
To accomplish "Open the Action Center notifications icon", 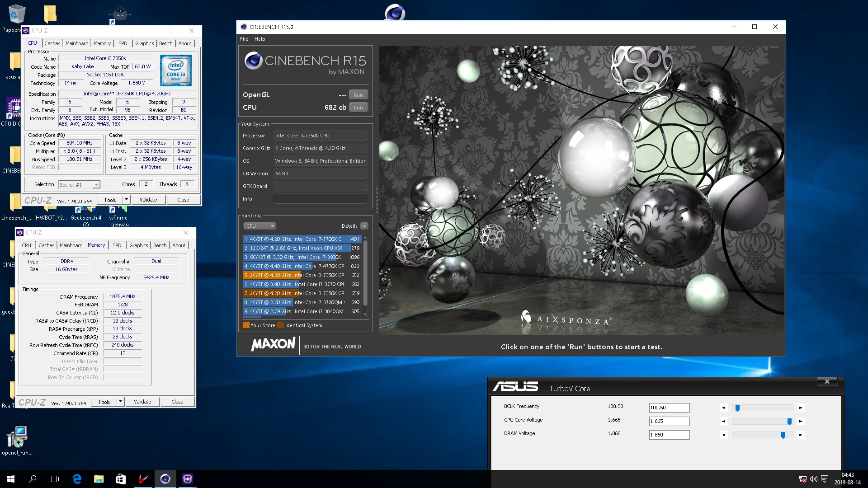I will tap(825, 479).
